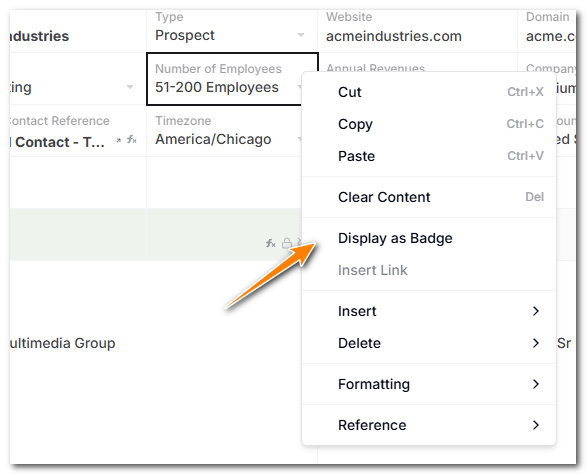Click the lock icon in highlighted row
Viewport: 587px width, 475px height.
287,243
